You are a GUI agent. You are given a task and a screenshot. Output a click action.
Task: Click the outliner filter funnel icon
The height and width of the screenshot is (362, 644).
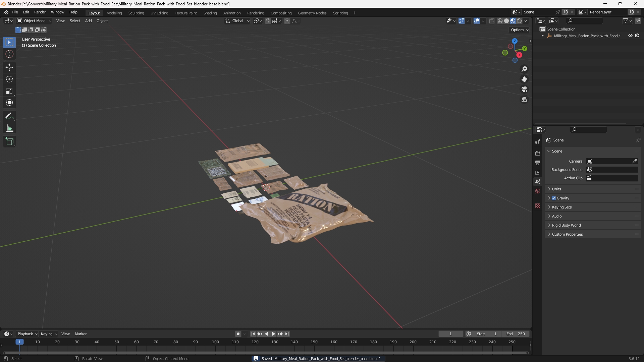coord(626,21)
